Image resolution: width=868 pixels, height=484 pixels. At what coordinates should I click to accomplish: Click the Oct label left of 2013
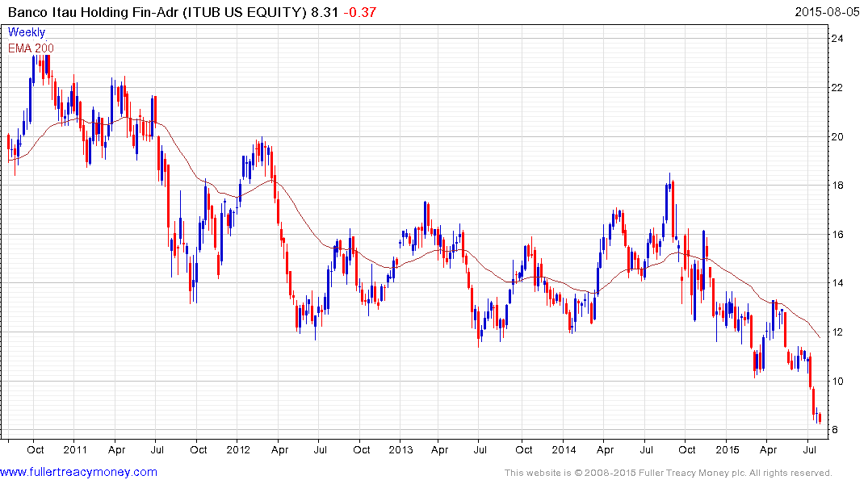coord(361,449)
